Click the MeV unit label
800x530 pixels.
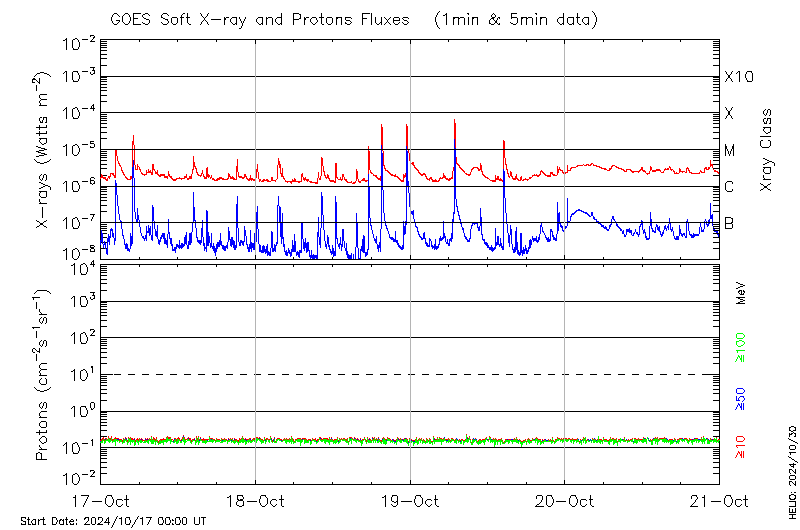[x=742, y=292]
